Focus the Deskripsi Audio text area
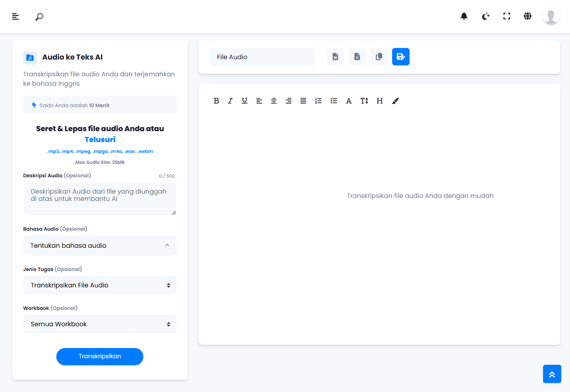Image resolution: width=570 pixels, height=392 pixels. click(100, 198)
